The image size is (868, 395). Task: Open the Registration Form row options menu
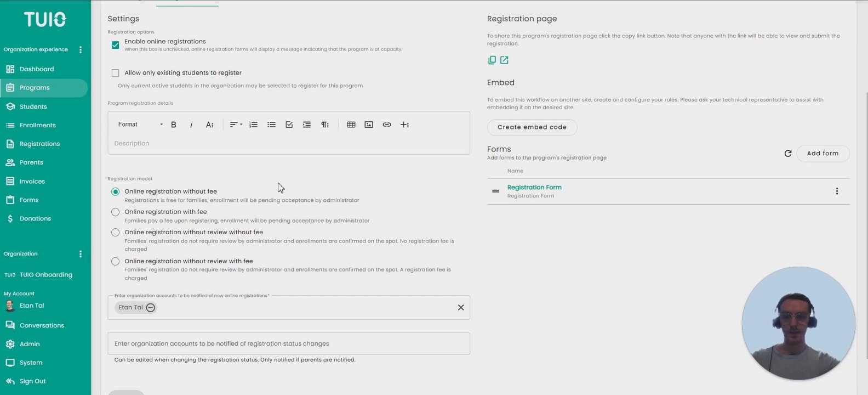[x=837, y=191]
